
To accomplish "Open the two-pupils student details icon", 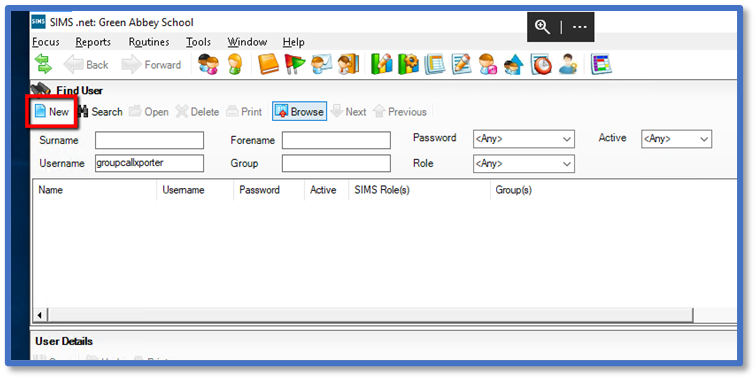I will pos(208,64).
